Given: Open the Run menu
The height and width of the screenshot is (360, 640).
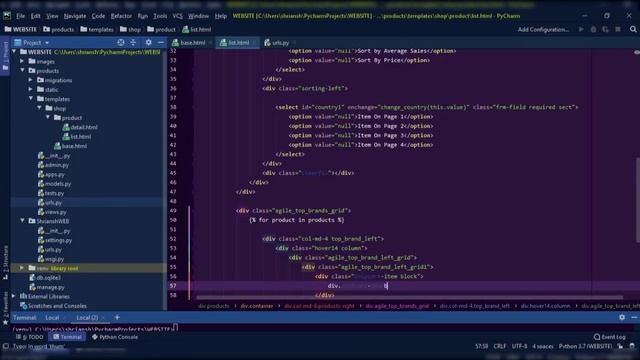Looking at the screenshot, I should coord(142,16).
